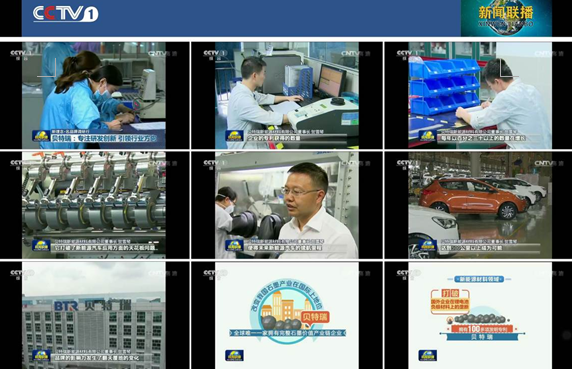The width and height of the screenshot is (572, 370).
Task: Click the BTR logo on the building
Action: [66, 306]
